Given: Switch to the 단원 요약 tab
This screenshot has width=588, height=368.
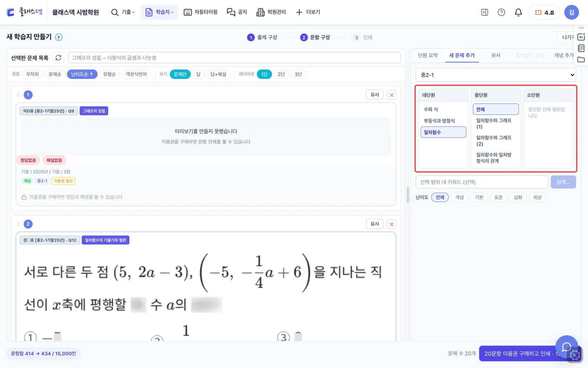Looking at the screenshot, I should click(x=428, y=55).
